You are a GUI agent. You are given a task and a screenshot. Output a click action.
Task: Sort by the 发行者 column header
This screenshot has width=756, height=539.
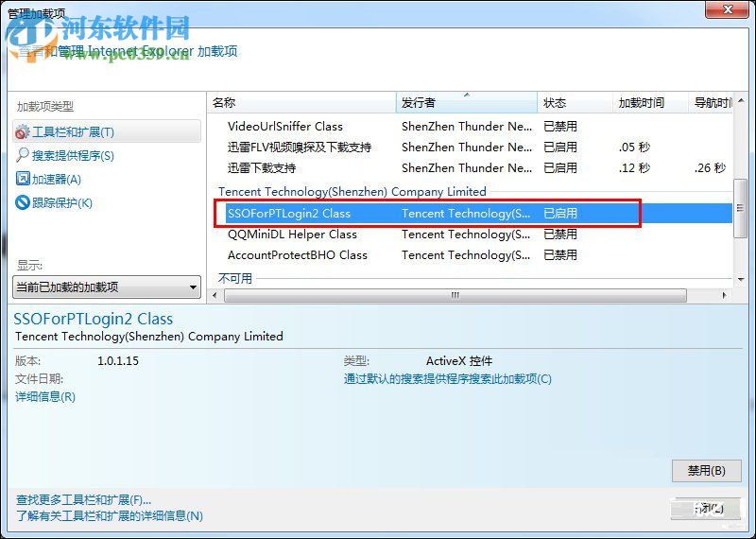point(467,103)
